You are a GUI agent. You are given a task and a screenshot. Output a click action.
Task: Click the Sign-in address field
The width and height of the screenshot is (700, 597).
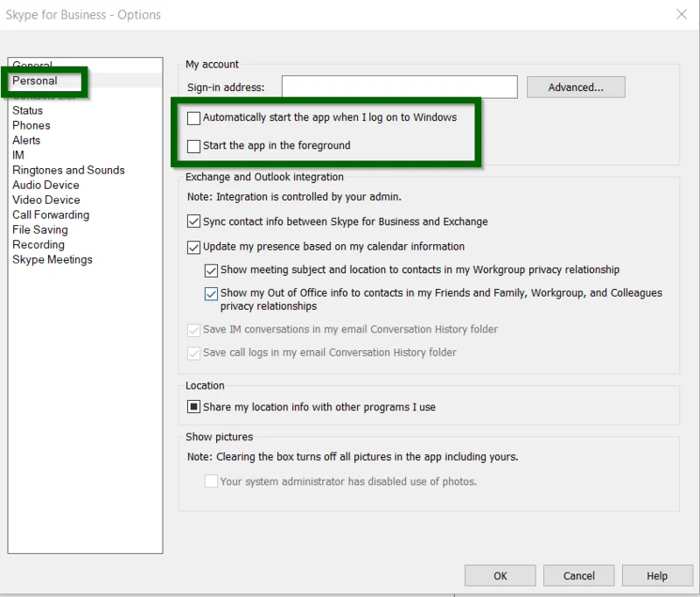pyautogui.click(x=400, y=87)
